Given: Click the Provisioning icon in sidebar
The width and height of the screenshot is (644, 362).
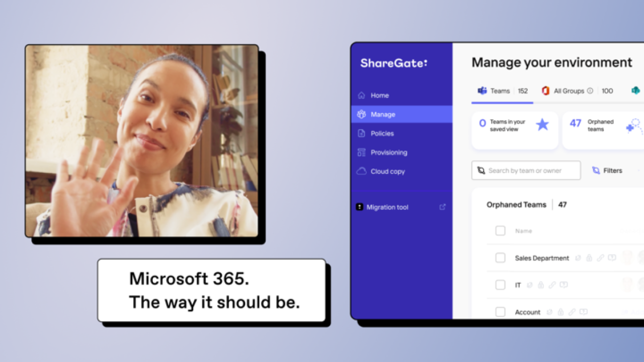Looking at the screenshot, I should [361, 152].
